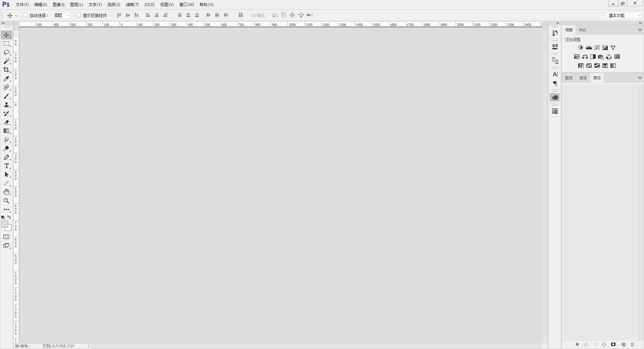Screen dimensions: 644x349
Task: Select the Pen tool
Action: click(6, 157)
